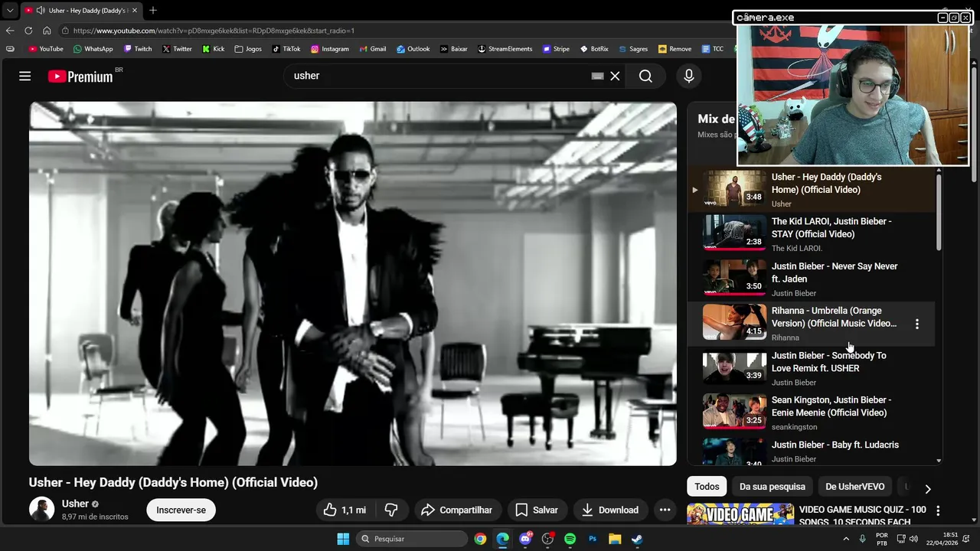Click the URL address bar
Viewport: 980px width, 551px height.
pos(394,31)
